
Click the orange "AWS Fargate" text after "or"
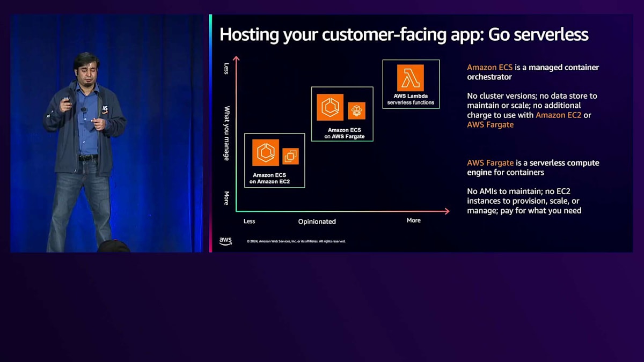tap(491, 124)
